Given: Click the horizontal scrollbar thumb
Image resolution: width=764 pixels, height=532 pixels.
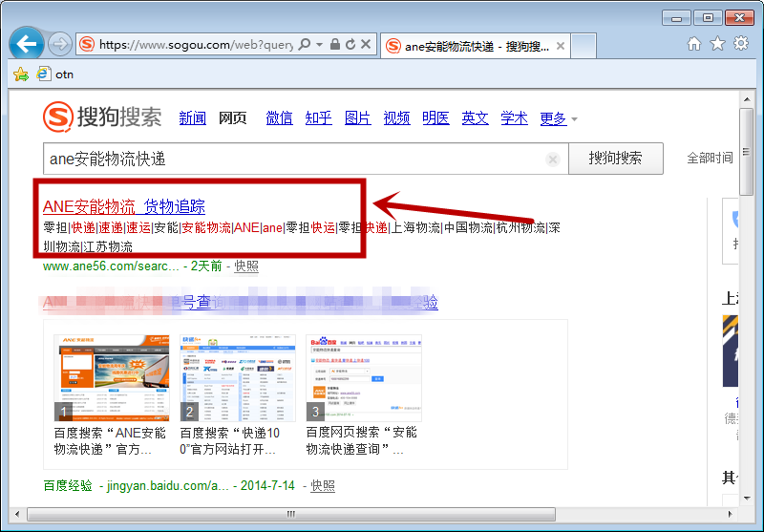Looking at the screenshot, I should (291, 514).
